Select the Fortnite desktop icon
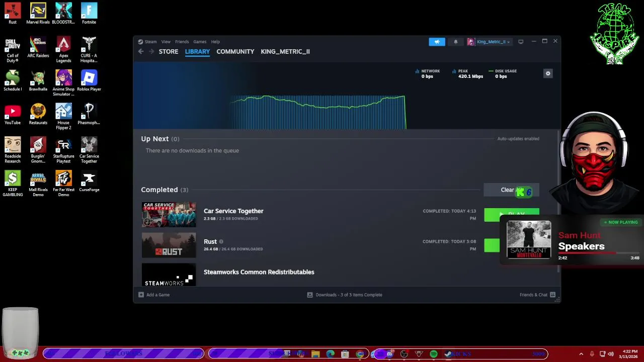The image size is (644, 362). tap(89, 14)
